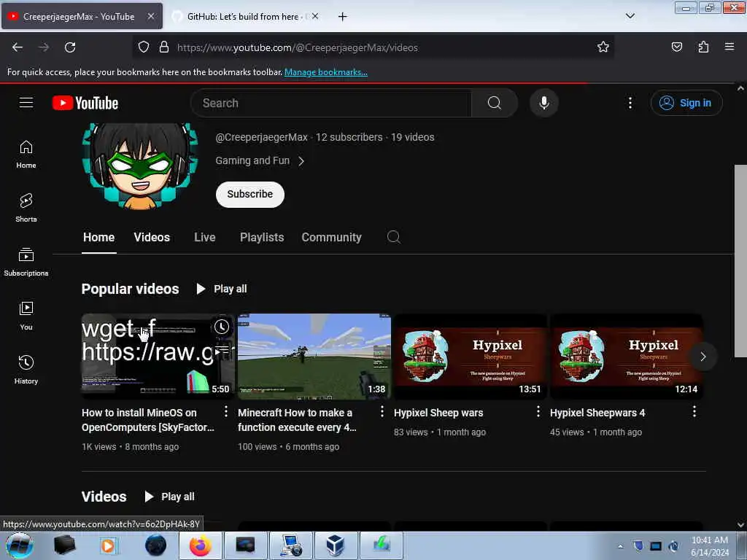Screen dimensions: 747x560
Task: Go back in browser history
Action: pyautogui.click(x=18, y=47)
